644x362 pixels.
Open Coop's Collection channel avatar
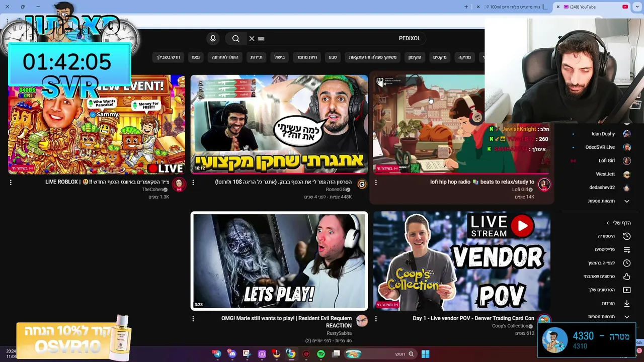point(544,320)
